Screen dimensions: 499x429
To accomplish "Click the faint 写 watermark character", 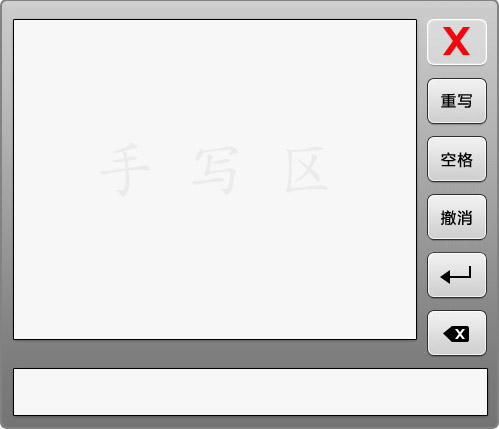I will click(x=216, y=170).
